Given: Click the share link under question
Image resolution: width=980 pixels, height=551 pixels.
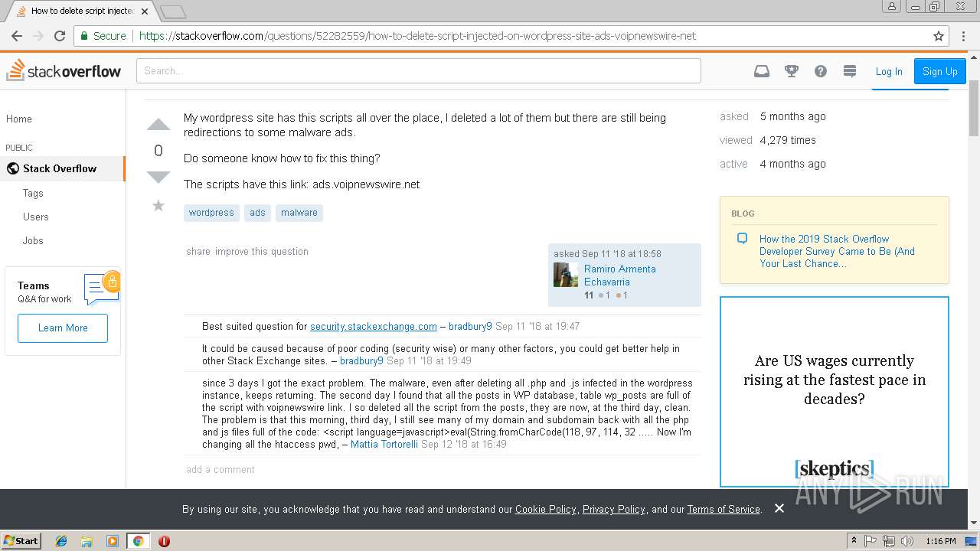Looking at the screenshot, I should tap(198, 251).
